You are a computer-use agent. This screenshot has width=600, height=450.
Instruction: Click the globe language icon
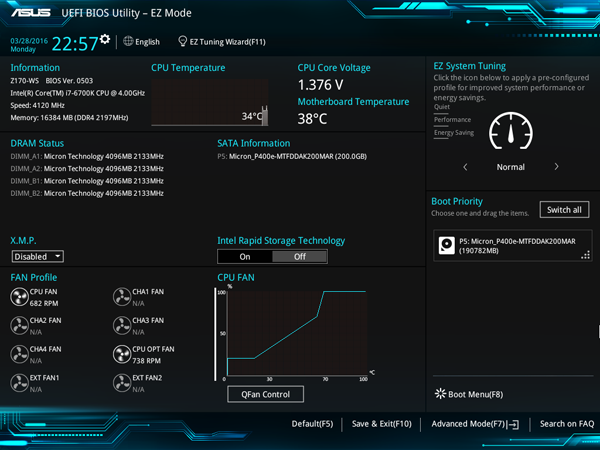tap(128, 41)
